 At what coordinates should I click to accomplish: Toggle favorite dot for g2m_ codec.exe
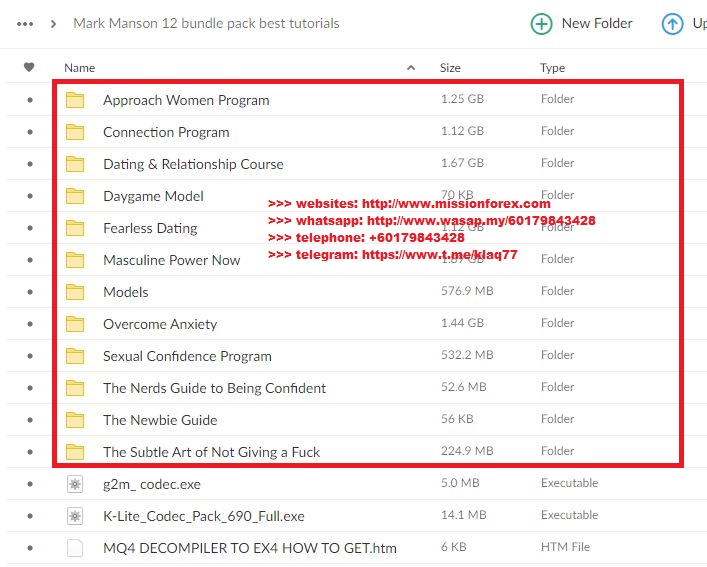click(30, 484)
